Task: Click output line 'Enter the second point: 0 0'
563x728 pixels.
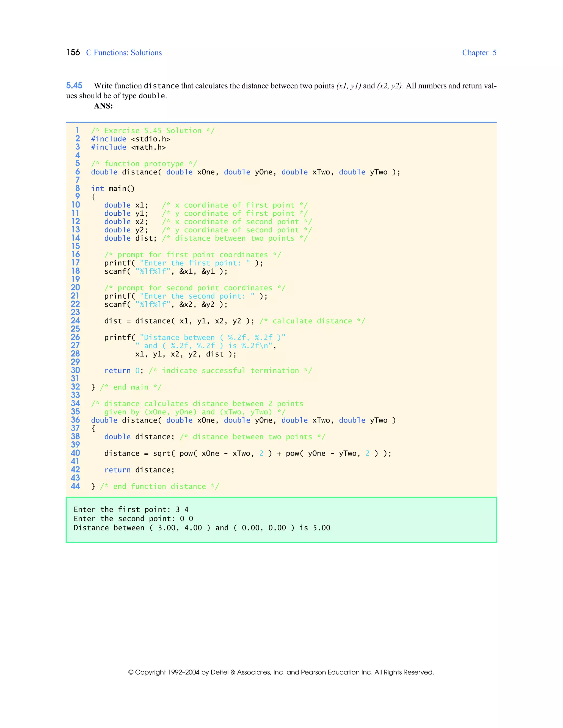Action: 133,519
